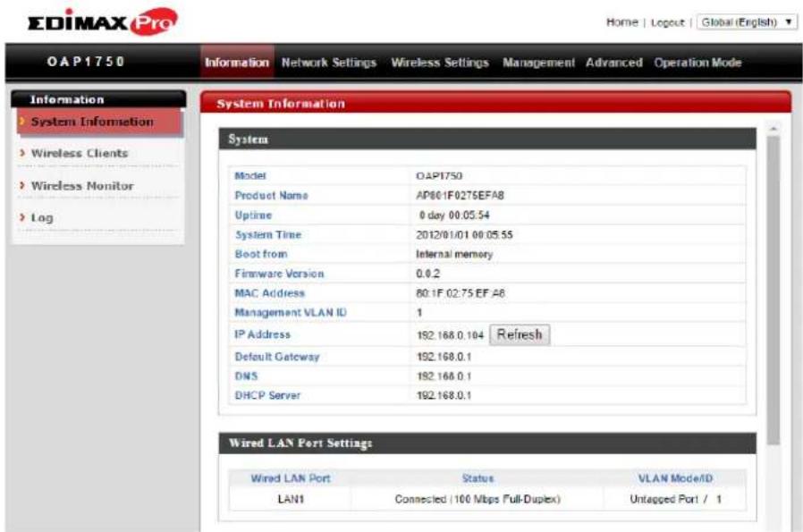
Task: Click the MAC Address value 80:1F:02:75:EF:A8
Action: 460,293
